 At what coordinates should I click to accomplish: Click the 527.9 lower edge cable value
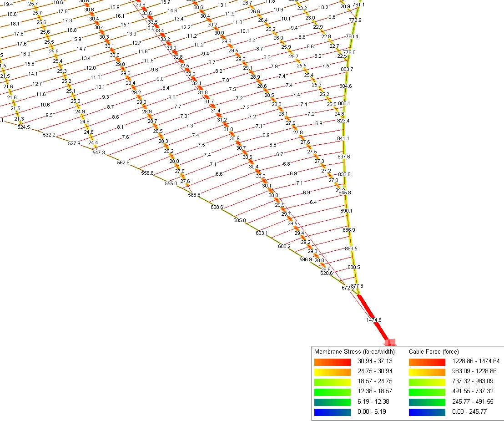pyautogui.click(x=74, y=143)
